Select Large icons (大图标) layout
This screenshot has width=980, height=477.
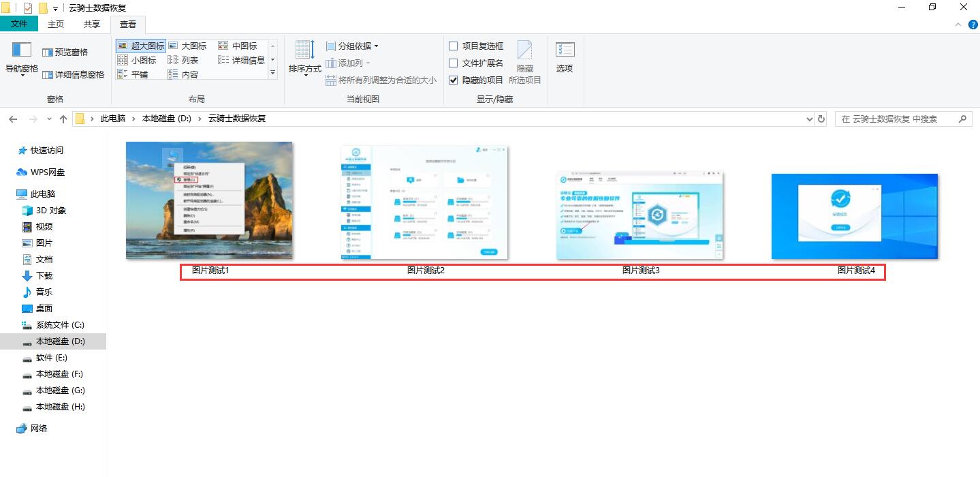tap(187, 46)
